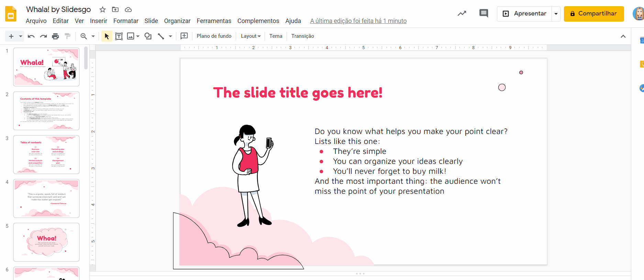Select the text box tool
Screen dimensions: 644x280
click(119, 36)
